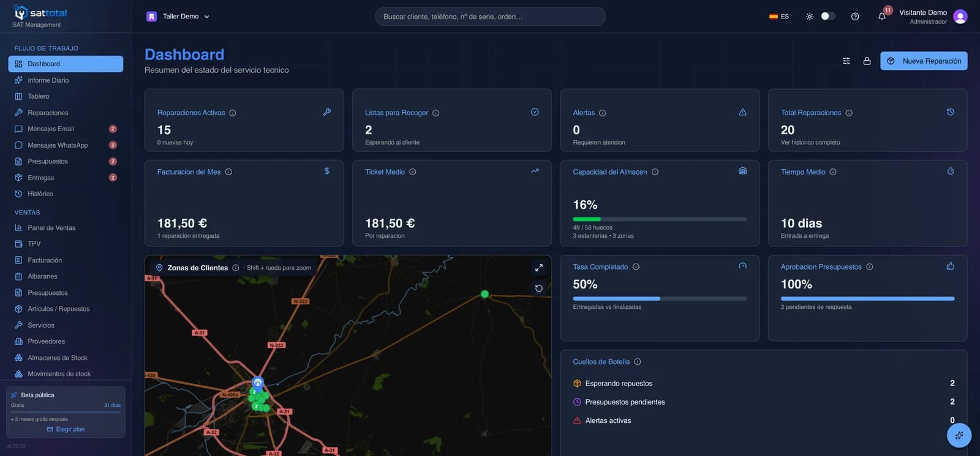This screenshot has height=456, width=980.
Task: Open TPV in the Ventas section
Action: (66, 244)
